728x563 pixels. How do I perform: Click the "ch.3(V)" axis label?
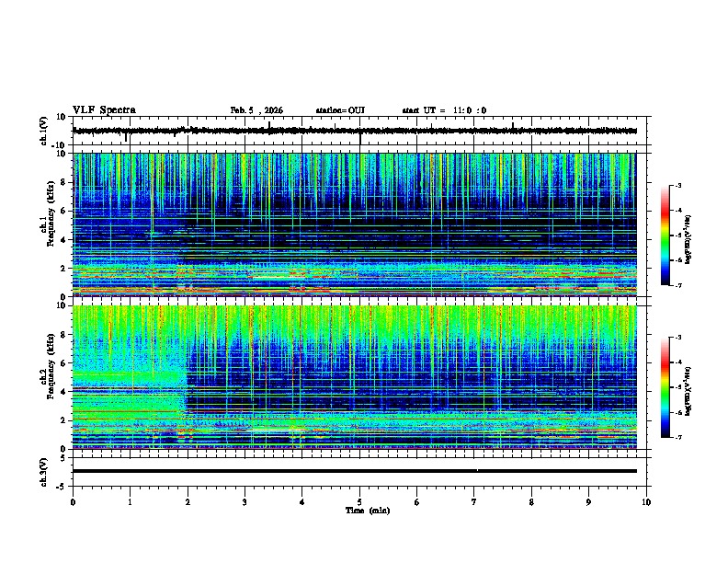[44, 472]
